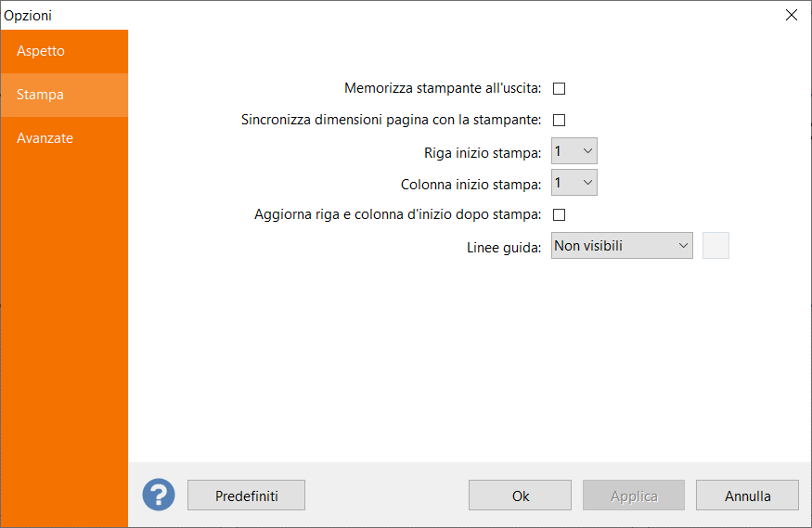Viewport: 812px width, 528px height.
Task: Close the Opzioni dialog window
Action: click(x=791, y=15)
